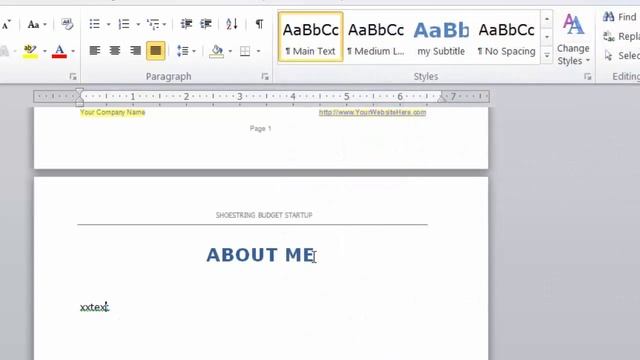The height and width of the screenshot is (360, 640).
Task: Apply the No Spacing style
Action: (x=507, y=37)
